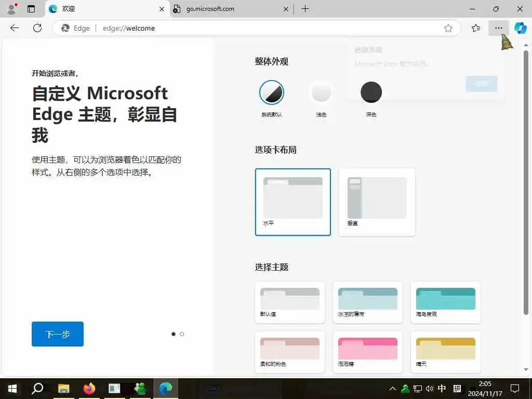This screenshot has height=399, width=532.
Task: Open the notification center icon
Action: click(515, 389)
